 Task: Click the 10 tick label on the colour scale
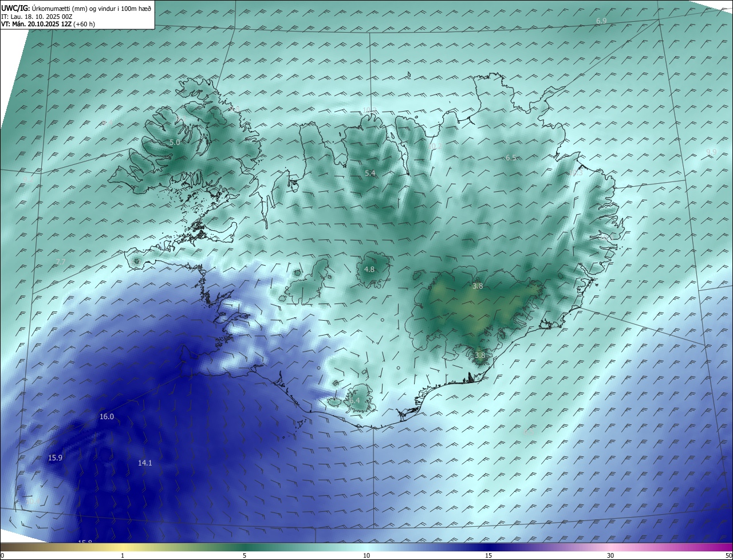click(366, 555)
